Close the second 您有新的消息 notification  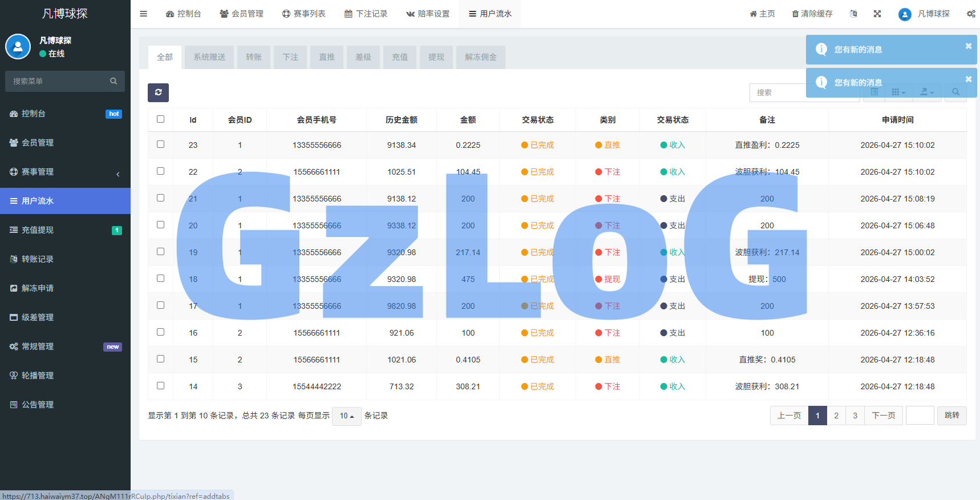pyautogui.click(x=968, y=79)
